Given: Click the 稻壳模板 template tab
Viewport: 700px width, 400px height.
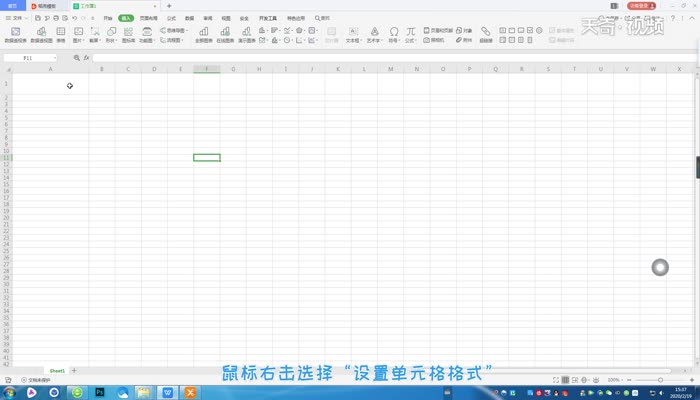Looking at the screenshot, I should [x=44, y=6].
